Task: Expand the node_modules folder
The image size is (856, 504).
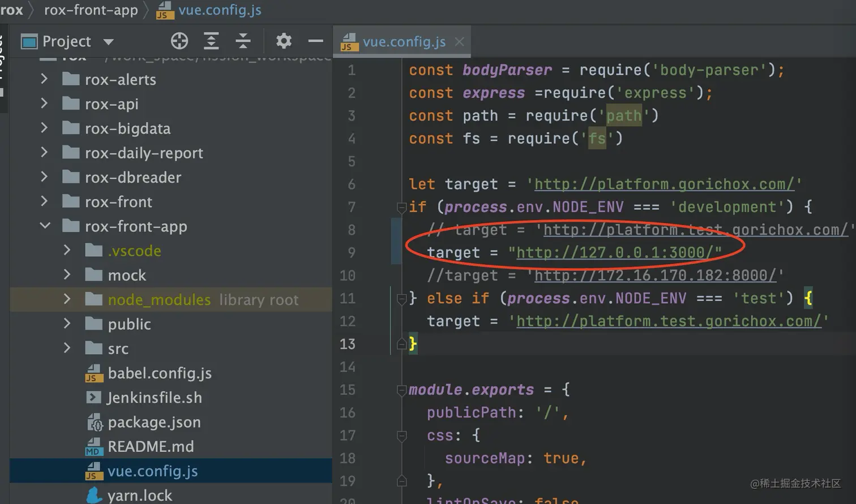Action: 67,299
